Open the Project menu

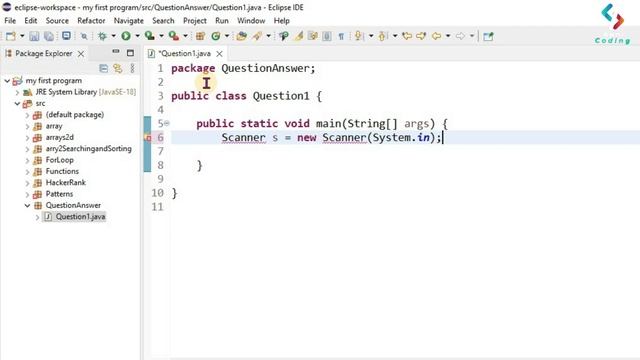195,20
